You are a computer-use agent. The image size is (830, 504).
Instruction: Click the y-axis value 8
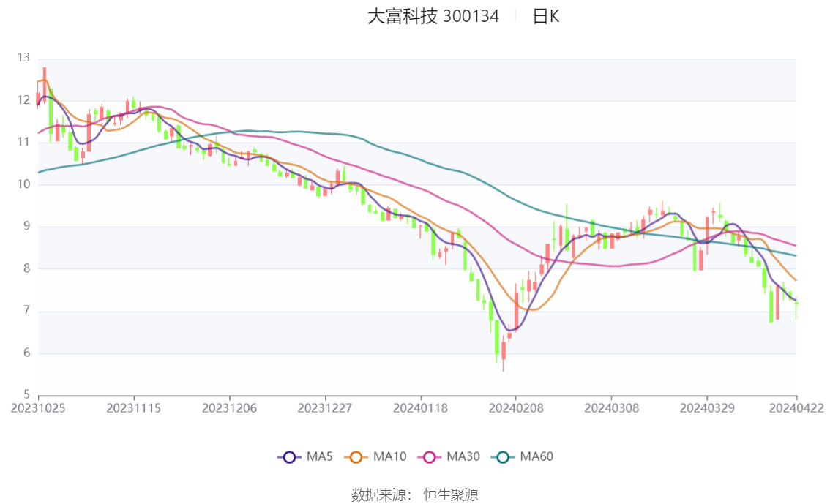click(x=26, y=268)
